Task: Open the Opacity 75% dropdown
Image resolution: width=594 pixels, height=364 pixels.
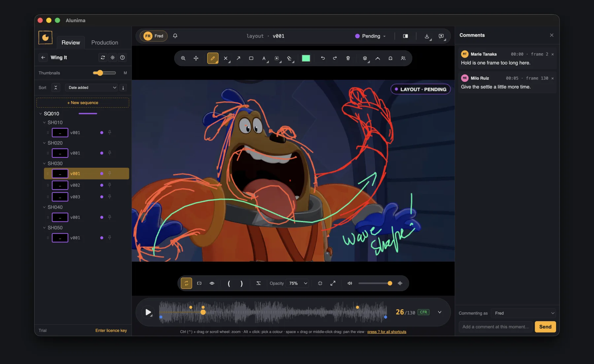Action: (x=298, y=283)
